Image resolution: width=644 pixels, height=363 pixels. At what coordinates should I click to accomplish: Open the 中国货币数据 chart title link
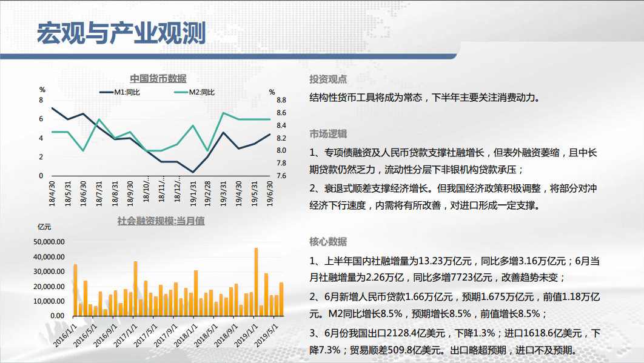158,78
